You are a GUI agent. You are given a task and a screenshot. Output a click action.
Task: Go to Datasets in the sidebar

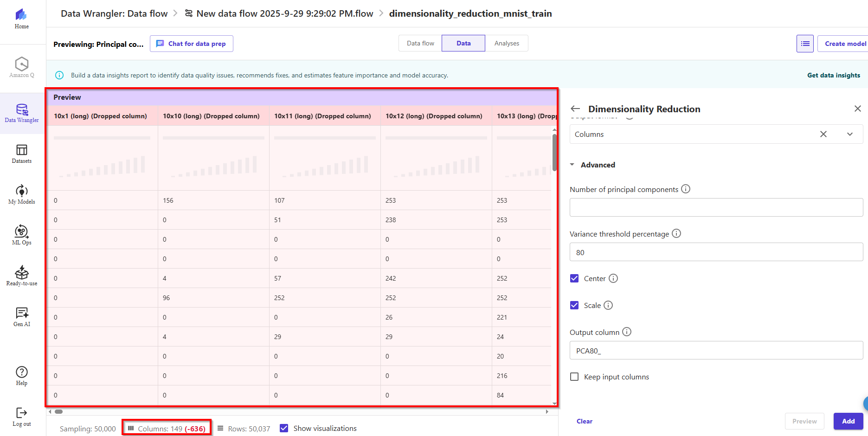tap(22, 154)
